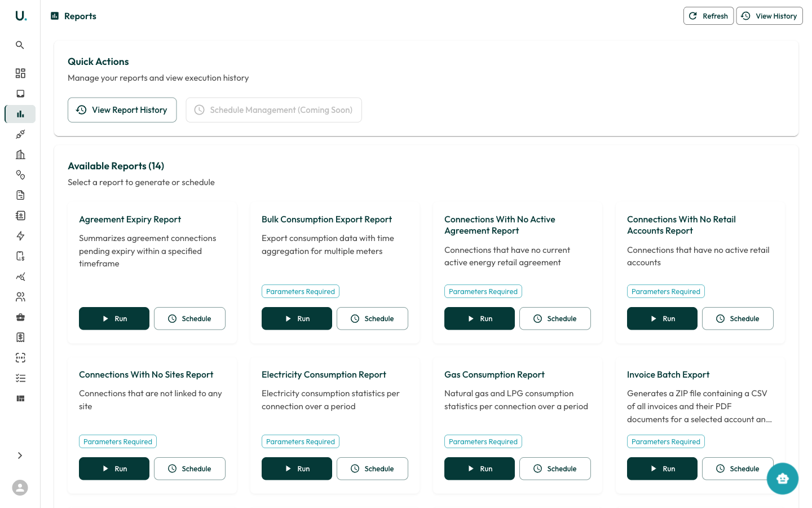Click the Connections With No Sites Report title

click(x=146, y=375)
